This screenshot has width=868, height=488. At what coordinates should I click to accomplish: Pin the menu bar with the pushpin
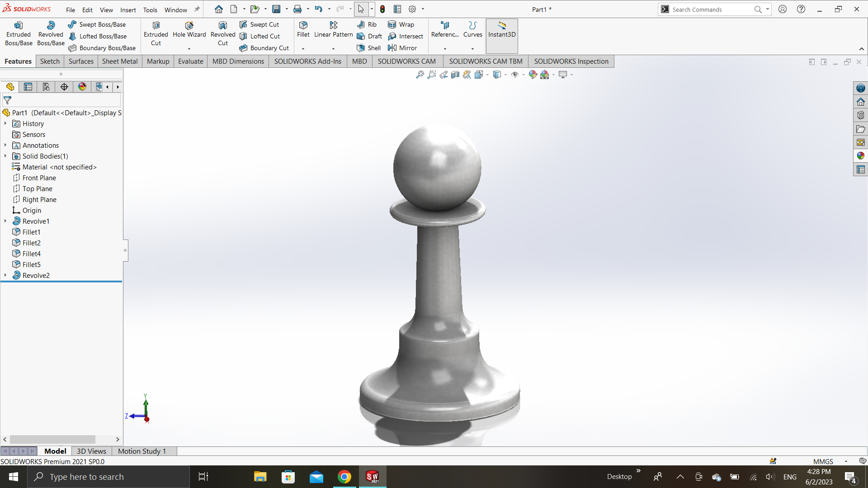pos(197,9)
